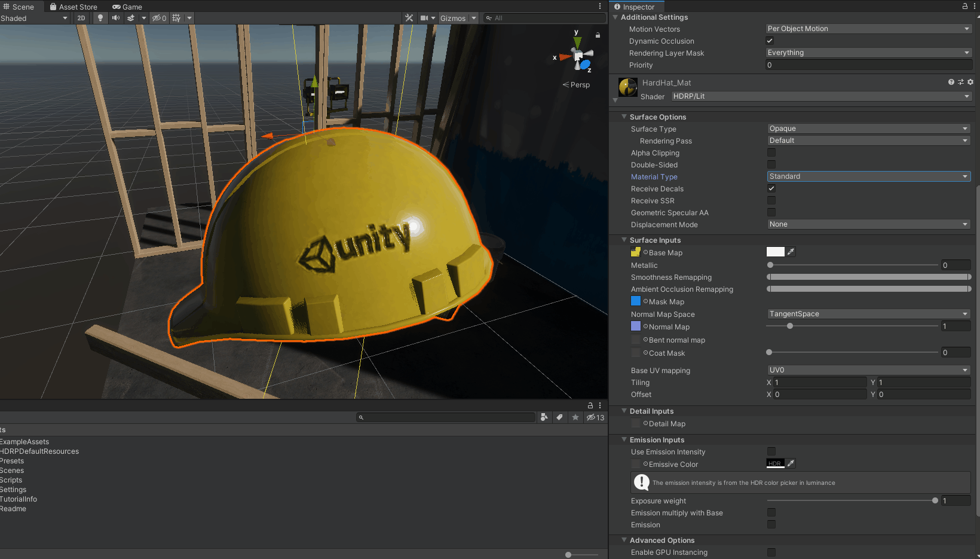Enable the Alpha Clipping checkbox
The width and height of the screenshot is (980, 559).
point(771,152)
